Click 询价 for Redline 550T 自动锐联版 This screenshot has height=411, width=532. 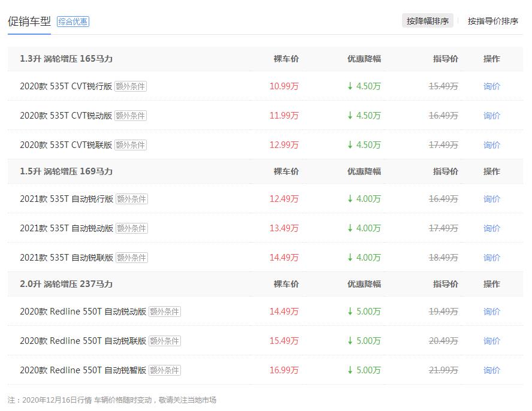492,341
